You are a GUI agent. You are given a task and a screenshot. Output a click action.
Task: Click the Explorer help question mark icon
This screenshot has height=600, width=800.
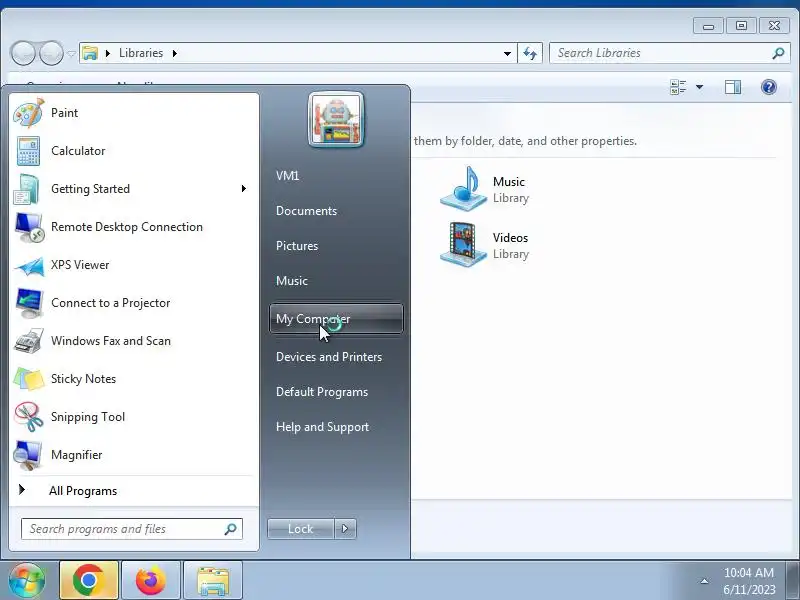768,87
